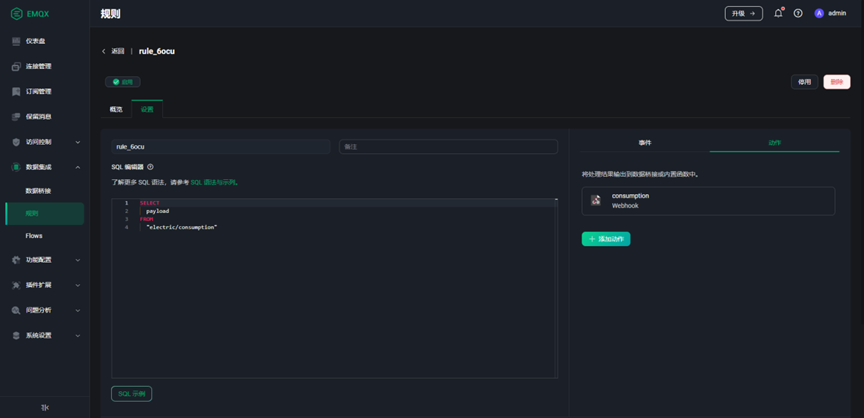The image size is (864, 418).
Task: Open the consumption Webhook action card
Action: pyautogui.click(x=708, y=200)
